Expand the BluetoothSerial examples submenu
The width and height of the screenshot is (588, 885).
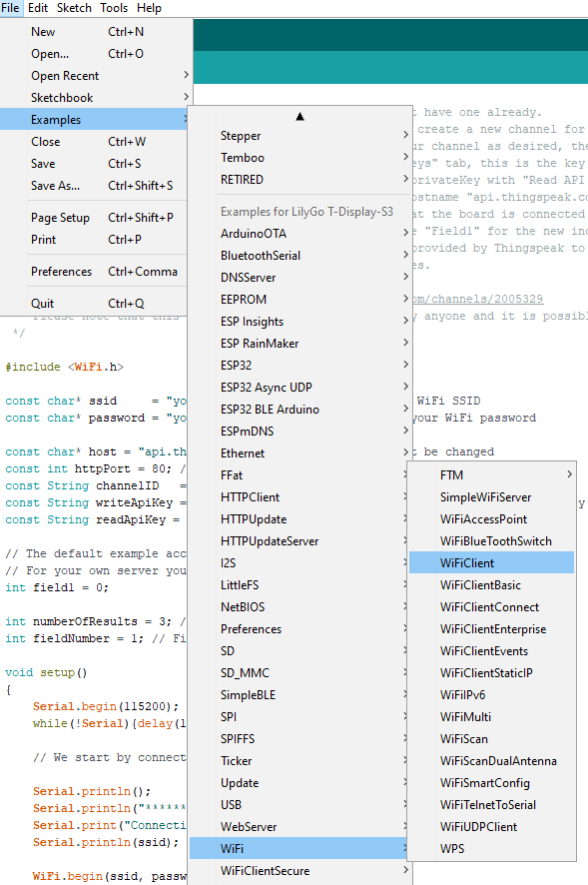click(x=299, y=255)
